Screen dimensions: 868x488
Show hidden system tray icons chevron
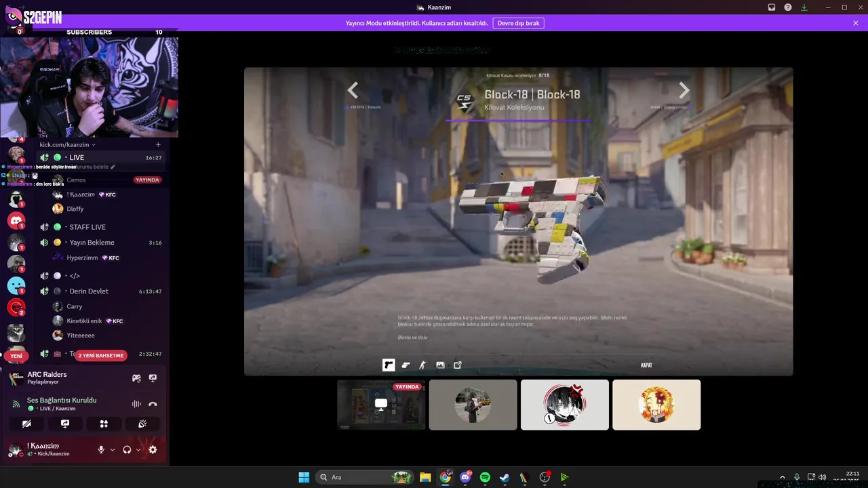[782, 477]
